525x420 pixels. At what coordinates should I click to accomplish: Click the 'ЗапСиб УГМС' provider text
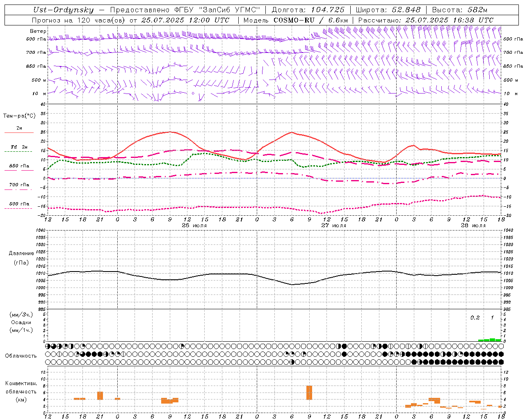pyautogui.click(x=229, y=10)
